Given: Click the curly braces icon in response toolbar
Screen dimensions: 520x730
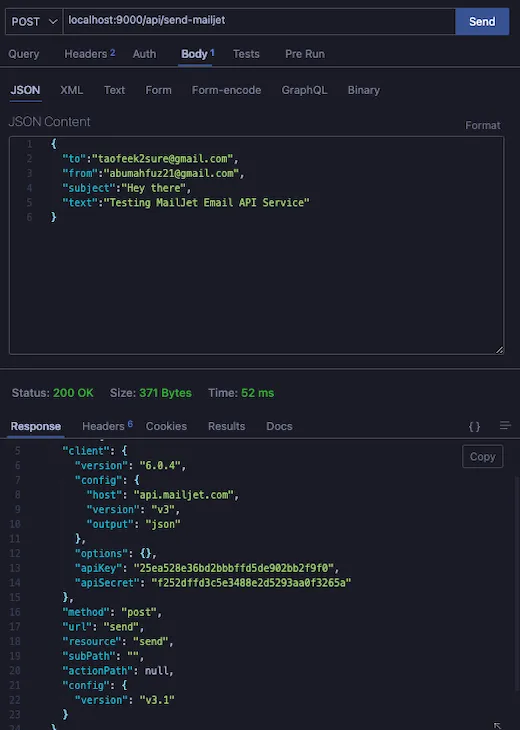Looking at the screenshot, I should (474, 426).
